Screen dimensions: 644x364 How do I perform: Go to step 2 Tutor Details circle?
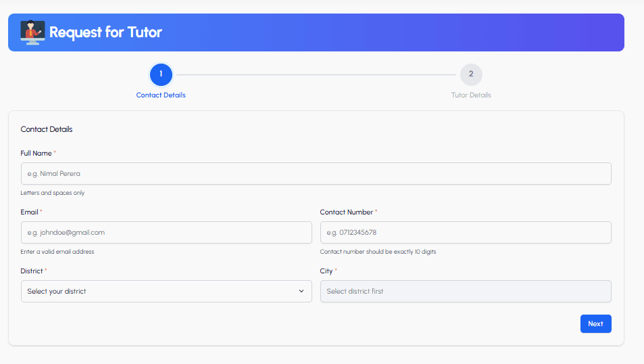click(x=471, y=74)
